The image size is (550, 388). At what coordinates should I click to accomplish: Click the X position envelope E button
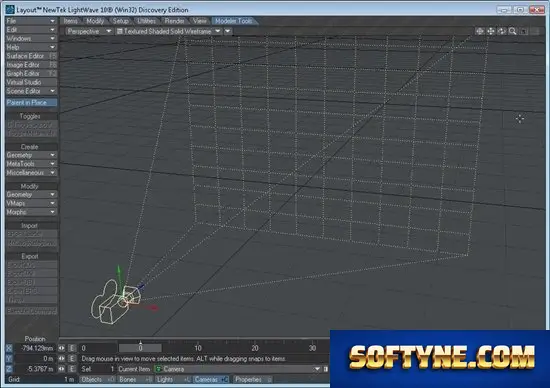click(72, 348)
